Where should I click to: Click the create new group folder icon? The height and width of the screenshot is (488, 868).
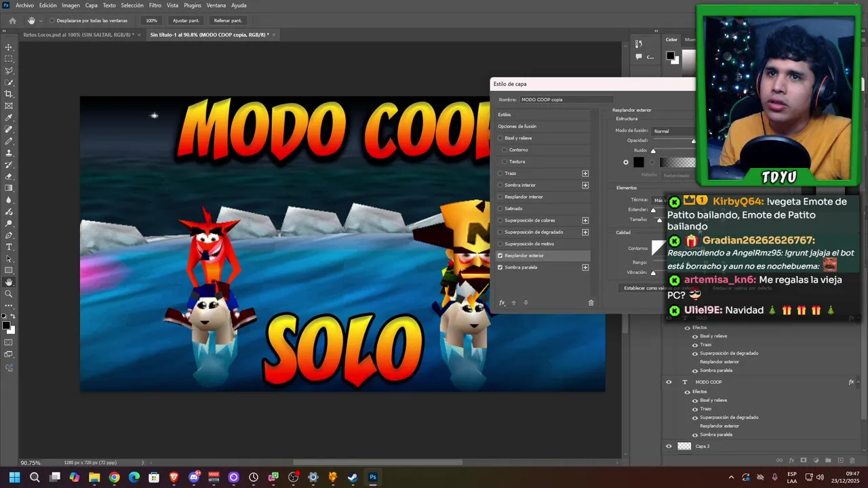tap(828, 461)
